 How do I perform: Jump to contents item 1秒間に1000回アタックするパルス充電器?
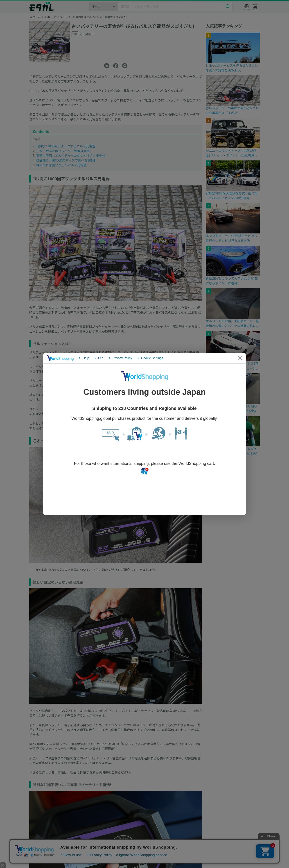coord(65,146)
